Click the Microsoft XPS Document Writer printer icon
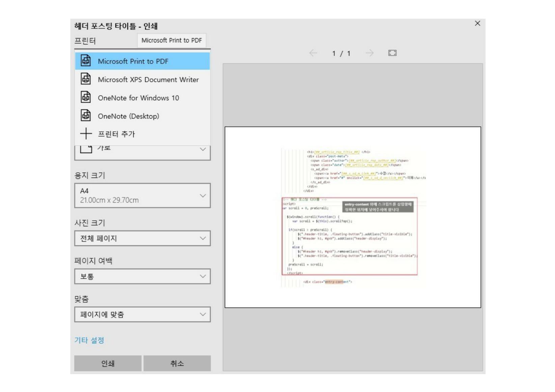The width and height of the screenshot is (555, 392). coord(86,79)
